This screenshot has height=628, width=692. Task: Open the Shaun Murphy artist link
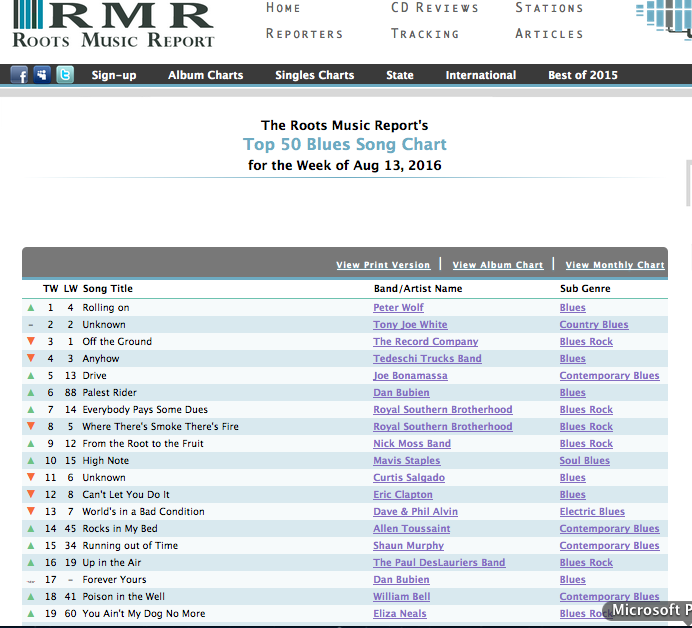[409, 545]
